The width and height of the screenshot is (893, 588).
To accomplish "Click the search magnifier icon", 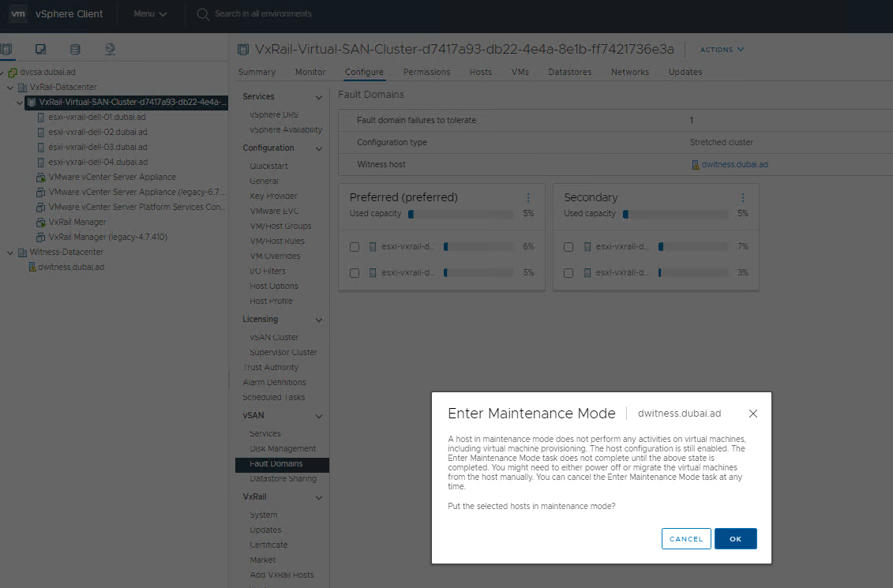I will (203, 14).
